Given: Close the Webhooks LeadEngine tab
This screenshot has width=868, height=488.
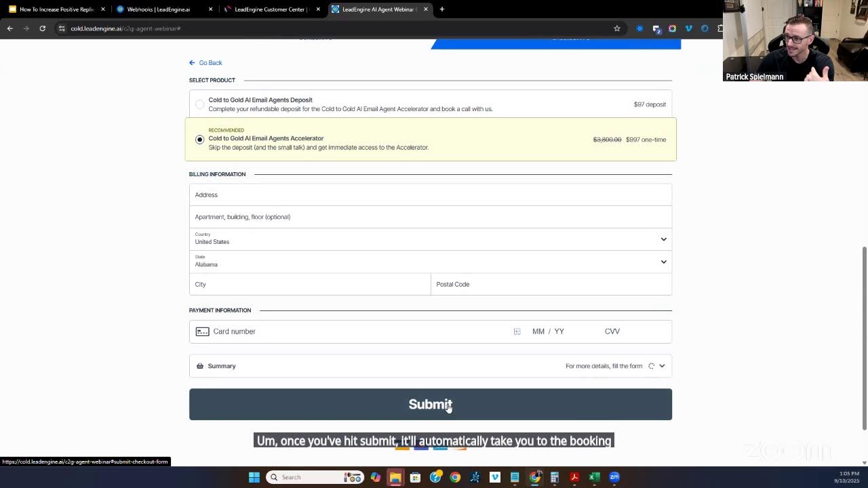Looking at the screenshot, I should point(210,9).
